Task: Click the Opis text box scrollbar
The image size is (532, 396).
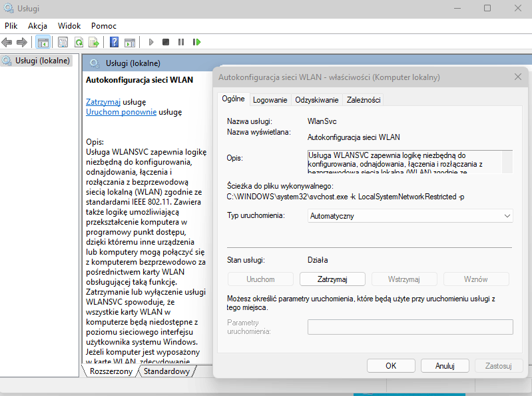Action: [507, 162]
